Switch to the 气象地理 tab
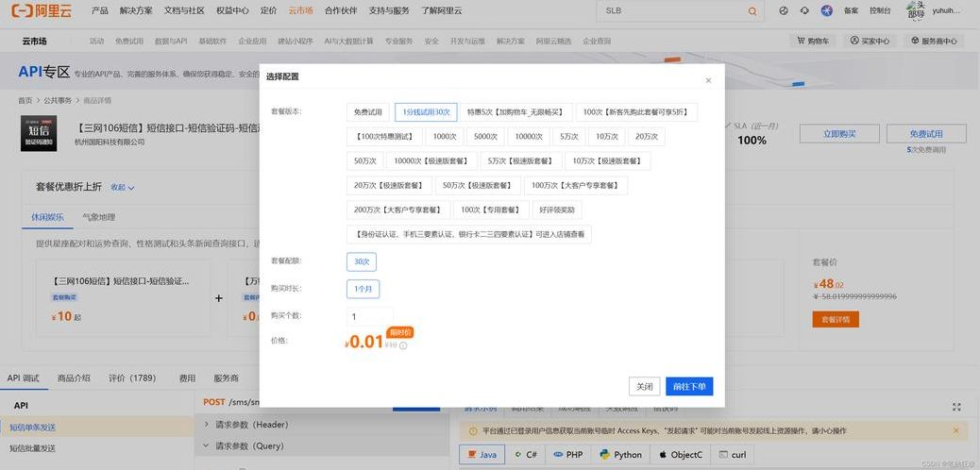The height and width of the screenshot is (470, 980). click(x=99, y=217)
